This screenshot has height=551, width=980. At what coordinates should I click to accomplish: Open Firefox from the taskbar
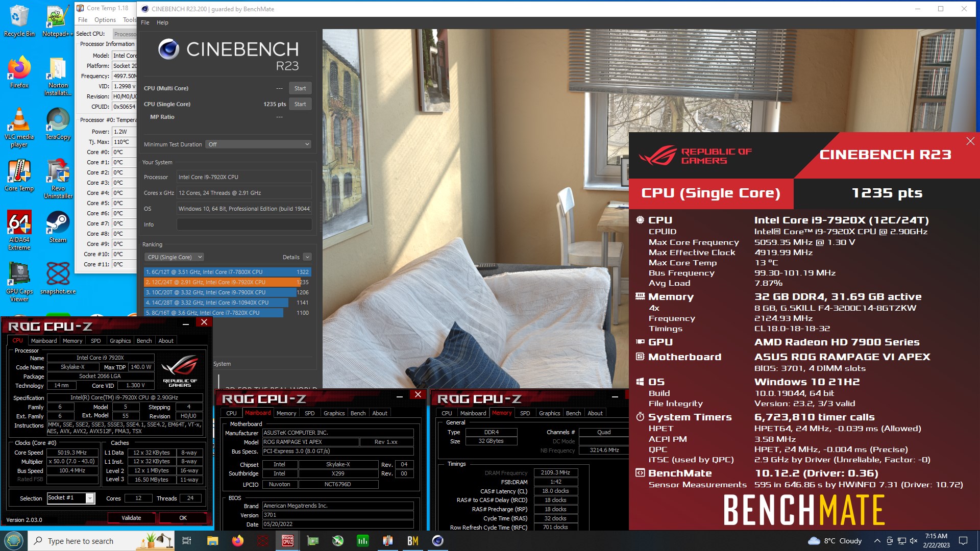click(237, 541)
